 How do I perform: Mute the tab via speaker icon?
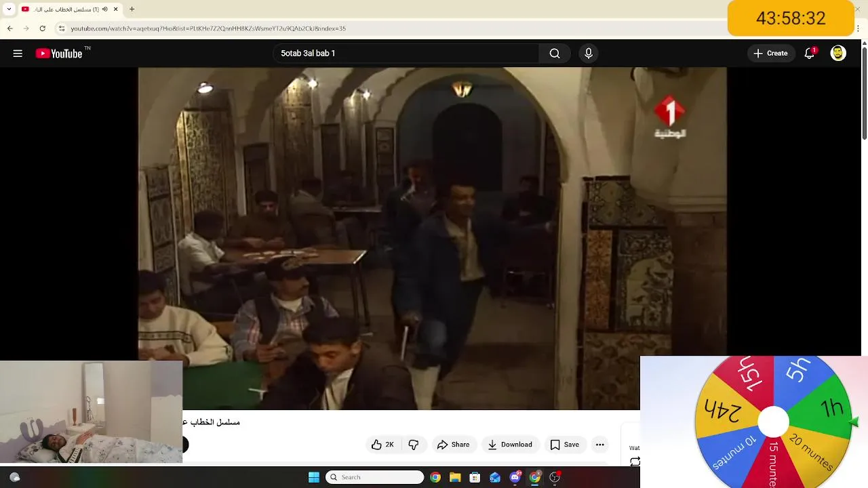pos(104,9)
